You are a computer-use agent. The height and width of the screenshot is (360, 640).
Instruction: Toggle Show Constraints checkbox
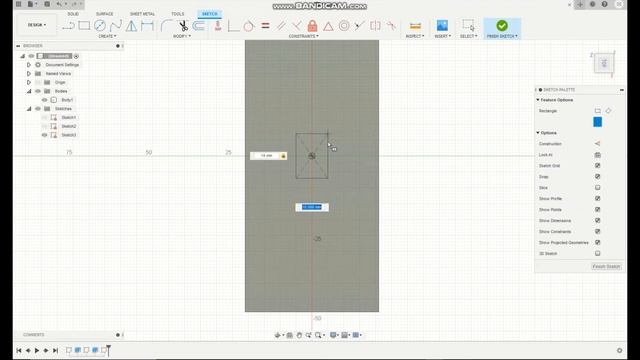(x=598, y=231)
